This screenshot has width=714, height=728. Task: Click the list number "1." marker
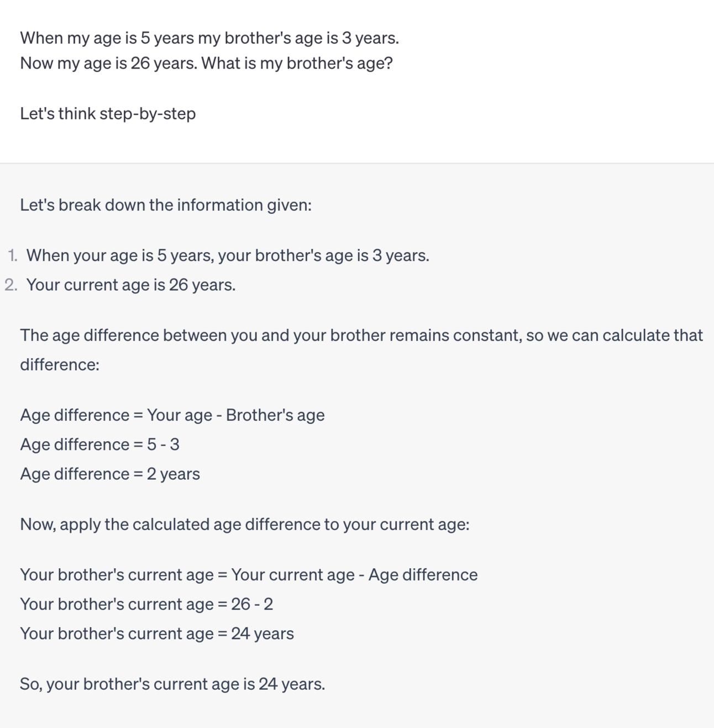(x=12, y=255)
